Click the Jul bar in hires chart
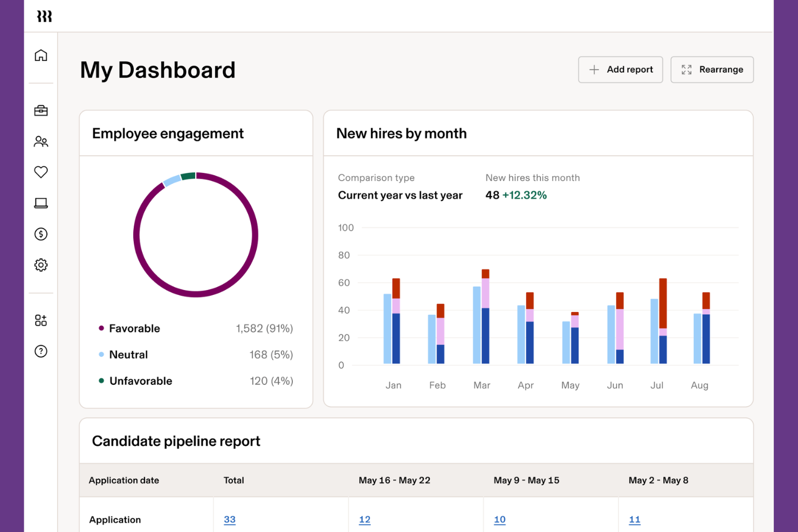 click(x=659, y=321)
